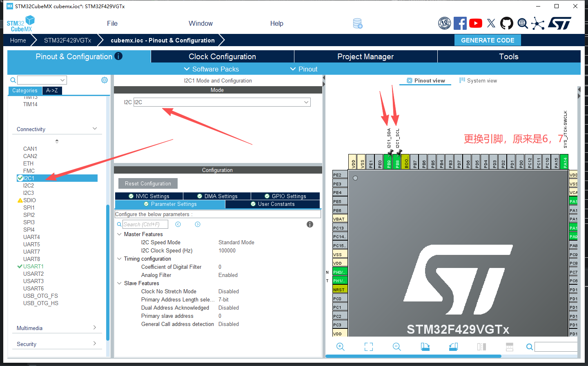Click the vertical split layout icon
Screen dimensions: 588x366
tap(481, 347)
